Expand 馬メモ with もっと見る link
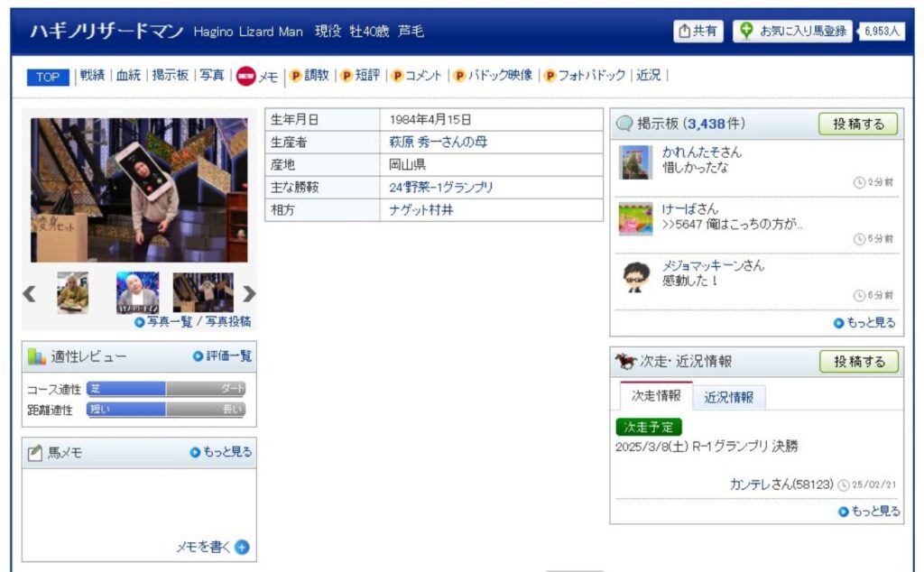The width and height of the screenshot is (924, 572). click(x=221, y=452)
